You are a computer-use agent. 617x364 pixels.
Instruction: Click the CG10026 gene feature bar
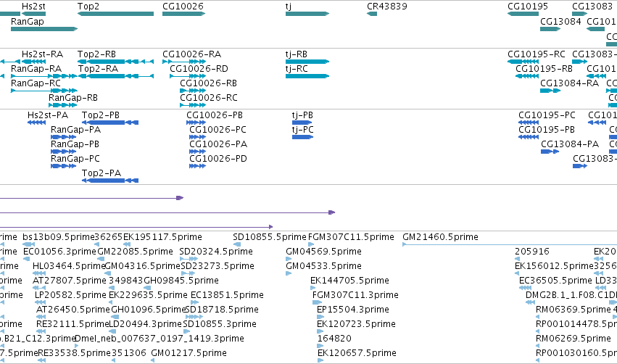tap(183, 14)
